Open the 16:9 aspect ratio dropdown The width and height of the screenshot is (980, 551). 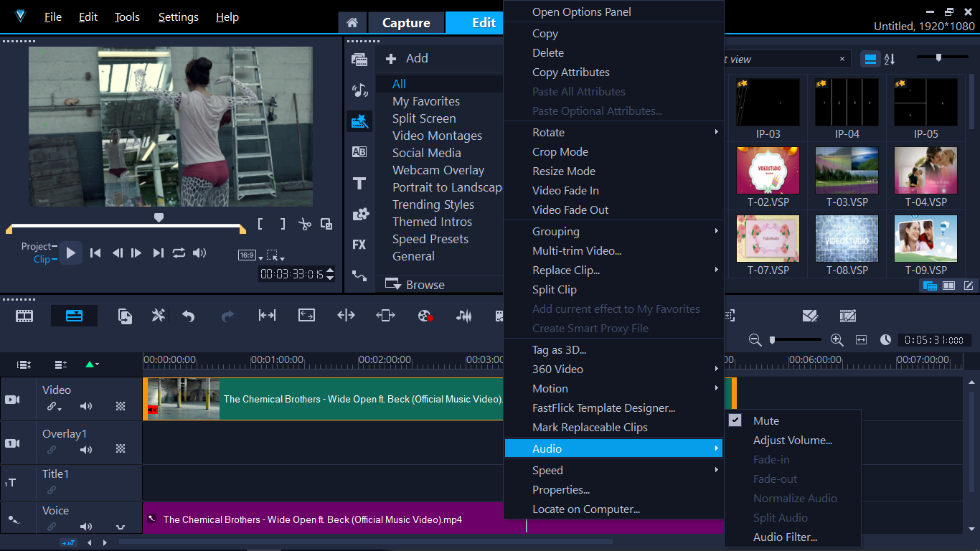click(x=247, y=255)
